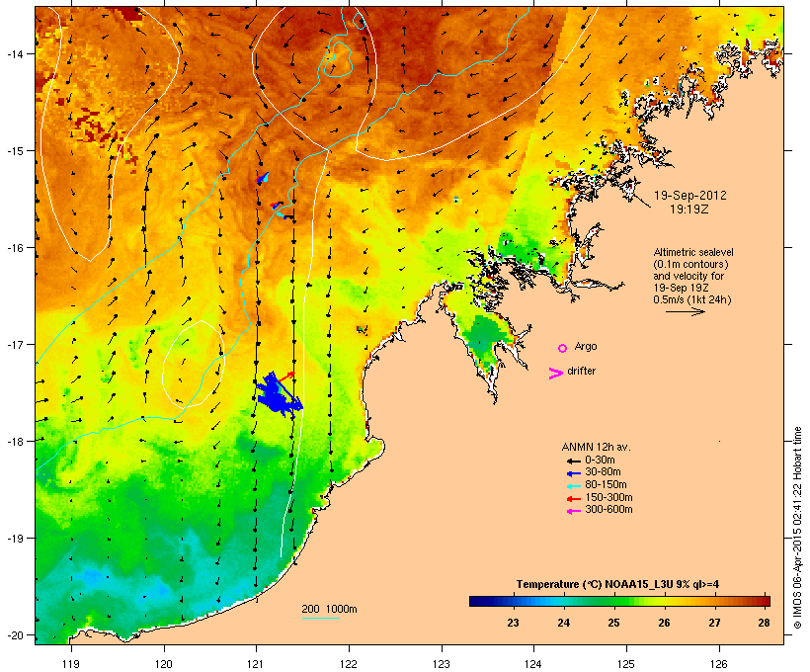This screenshot has height=672, width=810.
Task: Click the Temperature NOAA15_L3U colorbar title
Action: (x=617, y=585)
